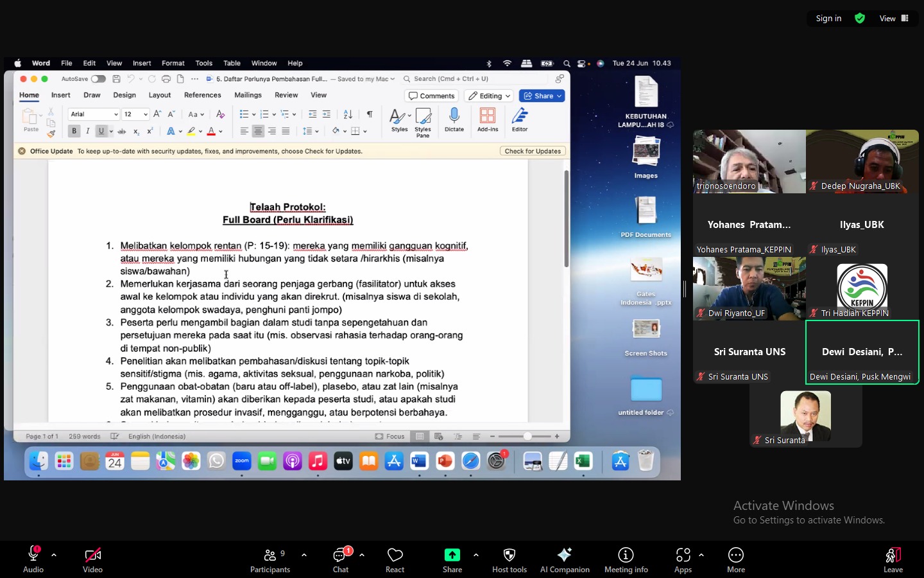Image resolution: width=924 pixels, height=578 pixels.
Task: Click the Check for Updates button
Action: (533, 151)
